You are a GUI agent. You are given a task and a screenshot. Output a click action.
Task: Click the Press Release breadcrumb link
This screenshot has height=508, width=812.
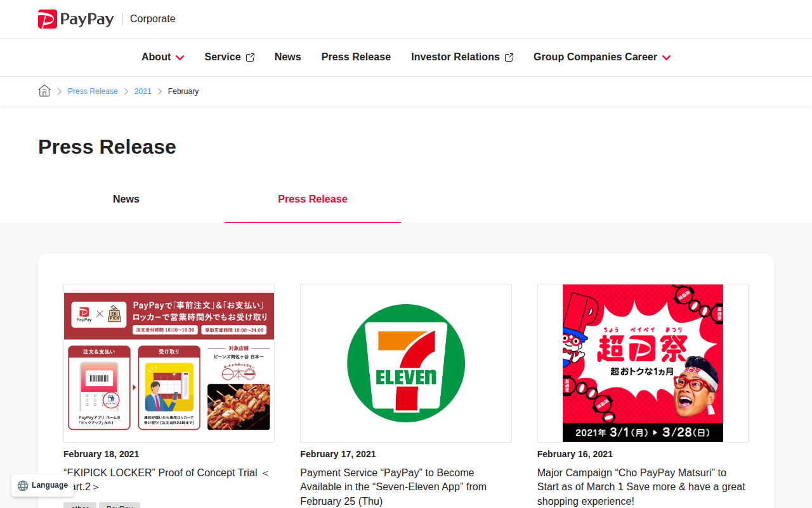pos(93,91)
